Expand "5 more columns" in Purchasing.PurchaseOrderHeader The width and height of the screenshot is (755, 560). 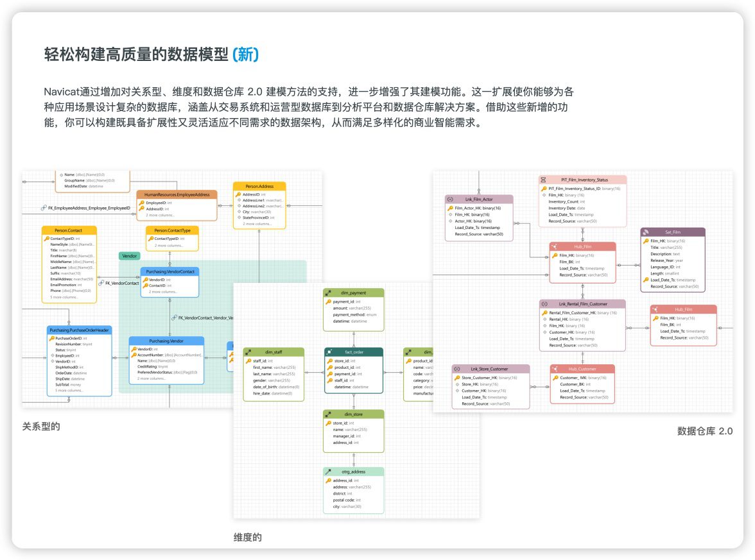pos(69,390)
